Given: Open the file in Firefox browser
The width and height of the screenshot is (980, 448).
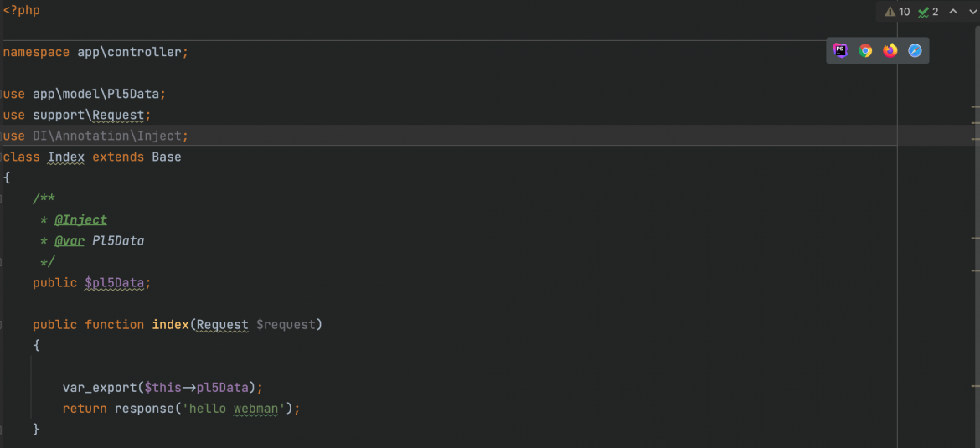Looking at the screenshot, I should tap(890, 50).
